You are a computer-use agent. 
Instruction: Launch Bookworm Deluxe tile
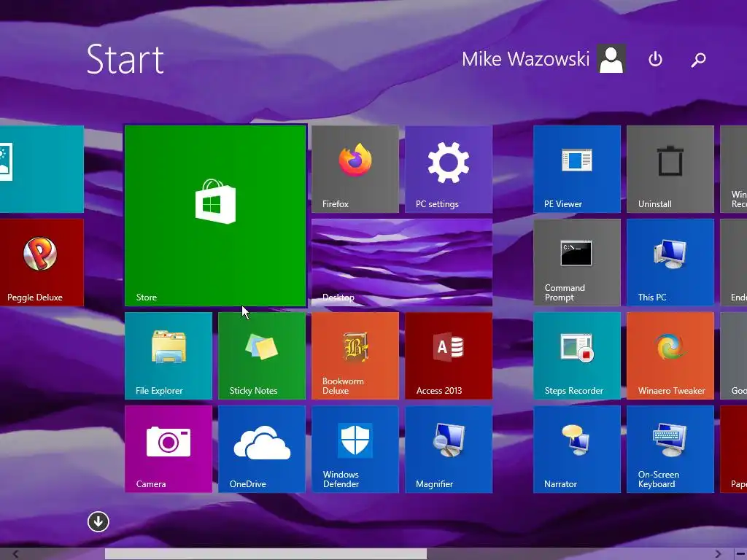[355, 356]
